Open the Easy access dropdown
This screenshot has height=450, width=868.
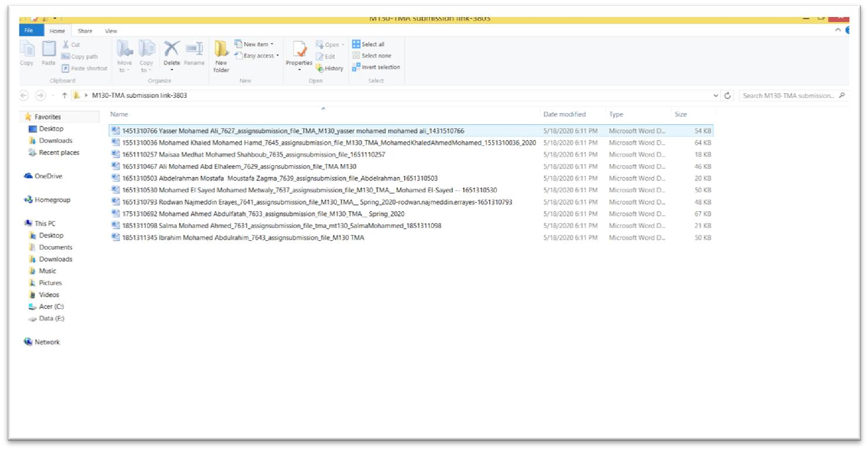(257, 56)
